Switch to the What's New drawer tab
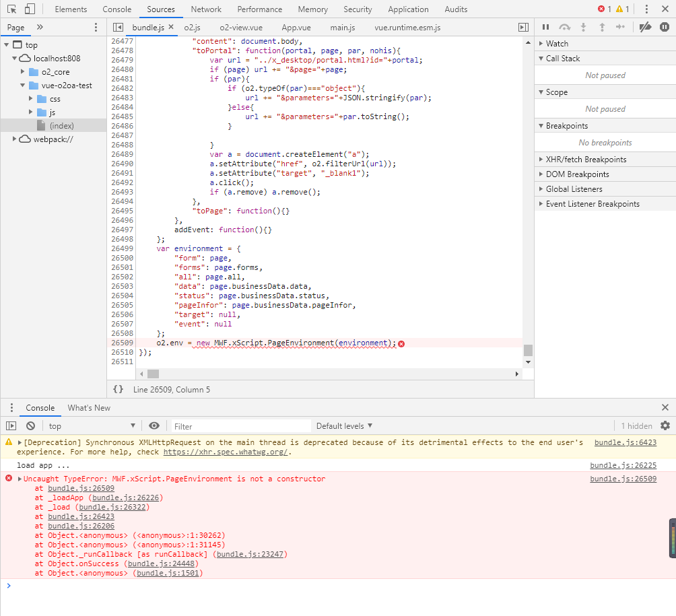676x616 pixels. tap(89, 408)
